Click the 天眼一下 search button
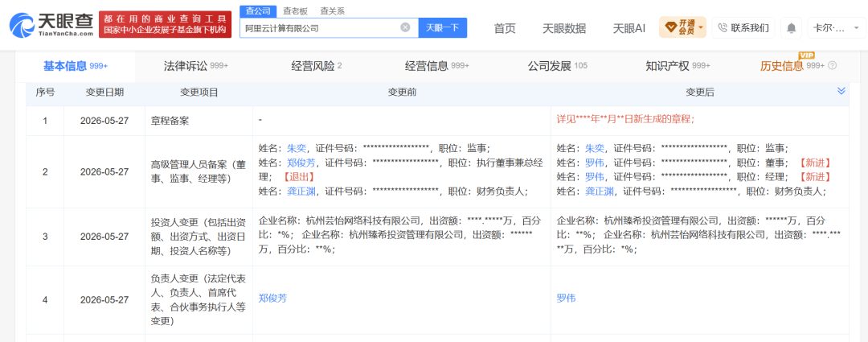 (442, 27)
